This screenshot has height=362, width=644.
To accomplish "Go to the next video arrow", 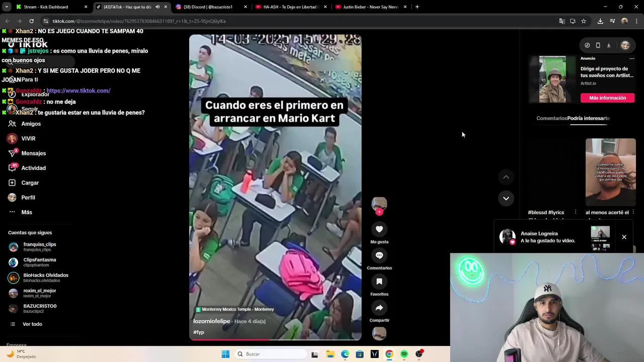I will 506,198.
